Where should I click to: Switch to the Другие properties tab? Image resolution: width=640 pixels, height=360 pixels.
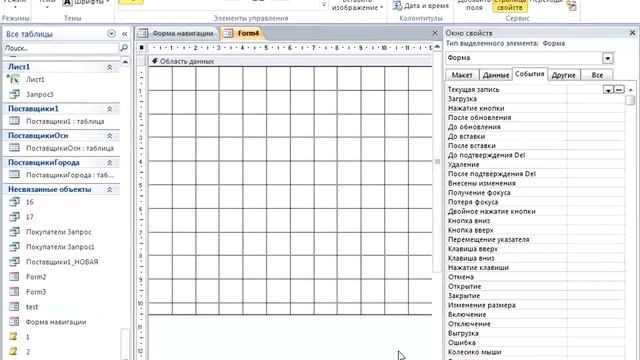564,75
